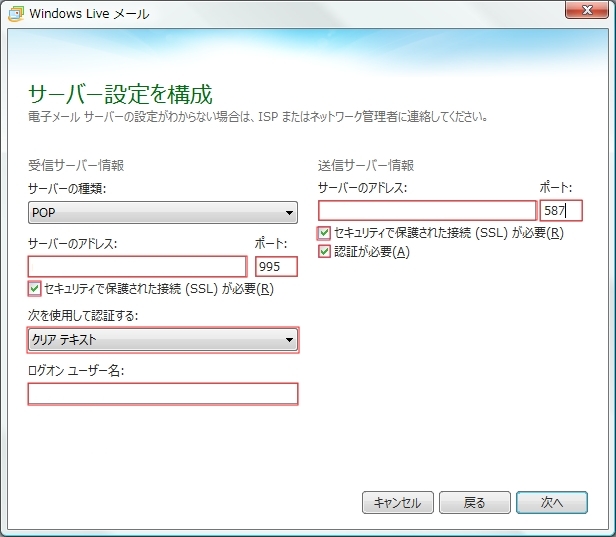
Task: Click the キャンセル button
Action: click(x=398, y=502)
